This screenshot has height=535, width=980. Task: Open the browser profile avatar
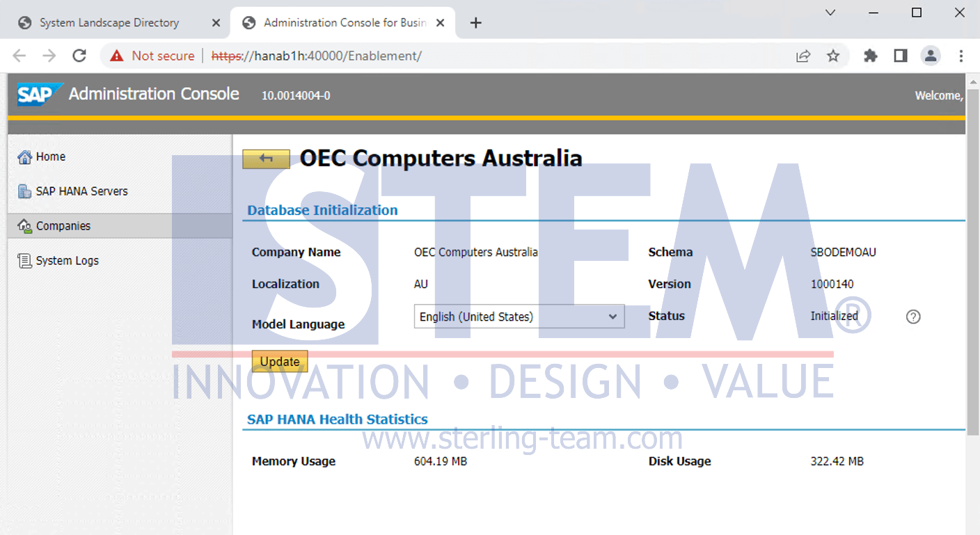(x=931, y=56)
